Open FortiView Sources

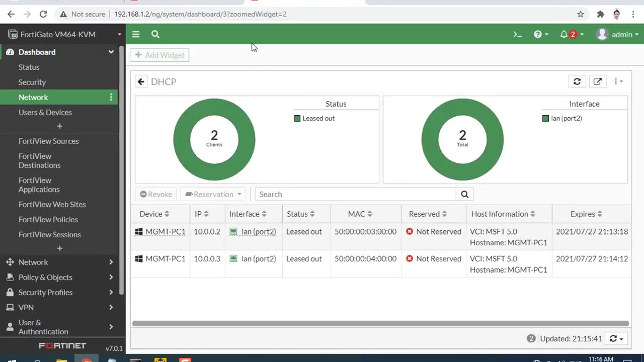(x=49, y=141)
